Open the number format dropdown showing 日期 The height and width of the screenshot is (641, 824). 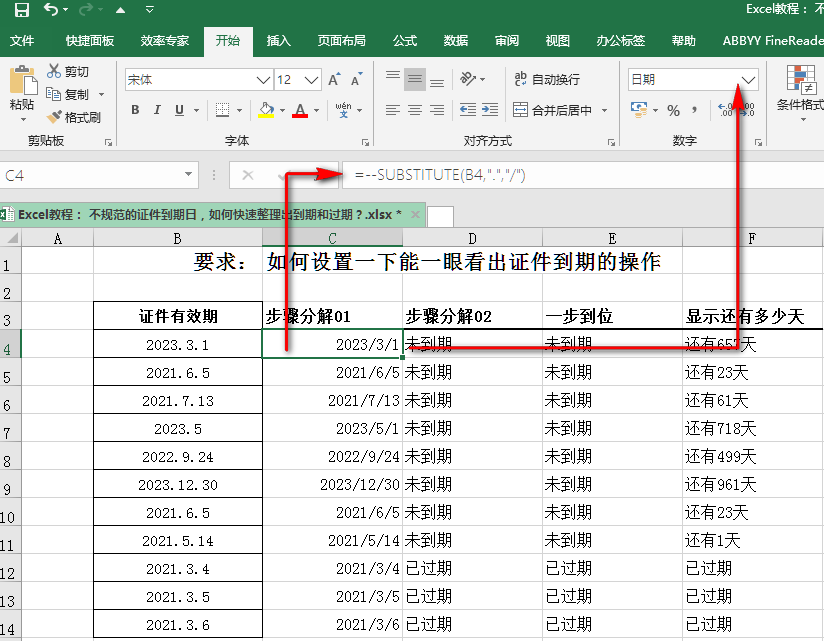(748, 80)
